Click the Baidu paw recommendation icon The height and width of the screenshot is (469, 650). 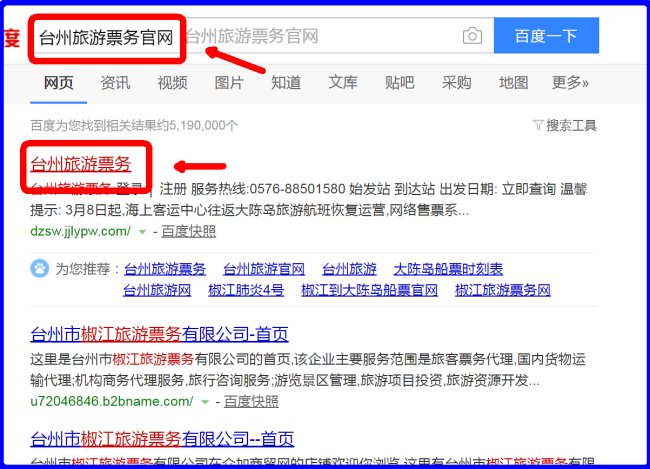click(x=40, y=268)
